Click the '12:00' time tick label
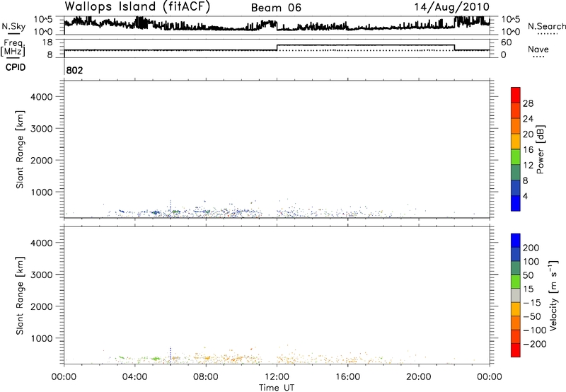Viewport: 566px width, 392px height. click(x=277, y=377)
